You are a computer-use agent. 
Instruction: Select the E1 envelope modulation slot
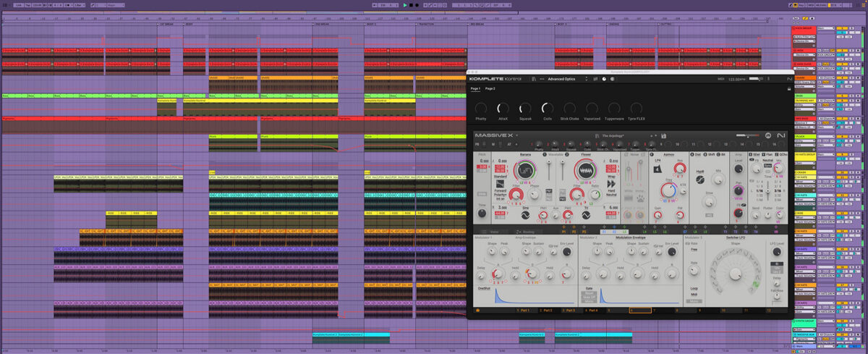604,232
